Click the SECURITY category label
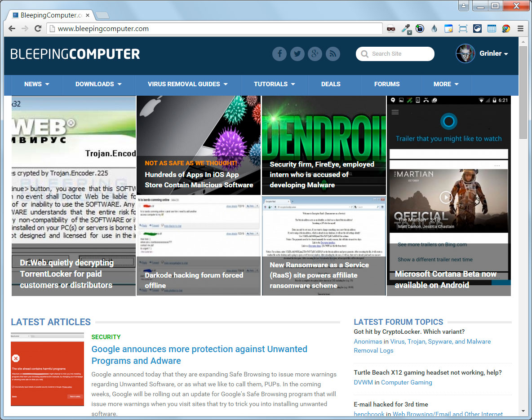 [106, 337]
